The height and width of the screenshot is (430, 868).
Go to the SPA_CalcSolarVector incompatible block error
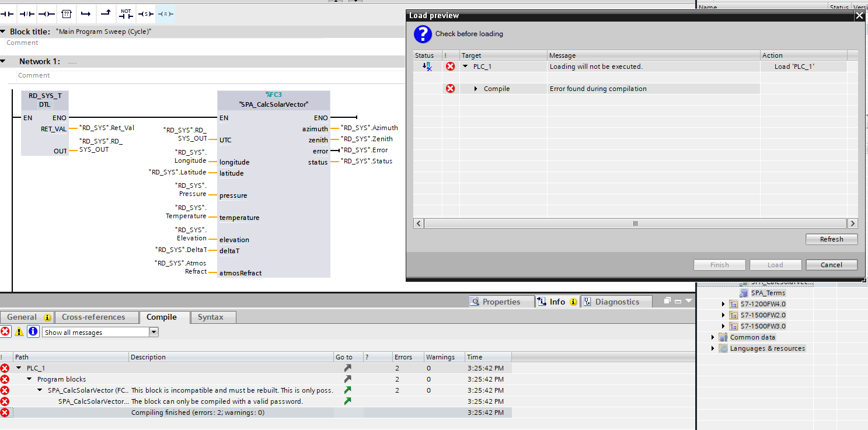point(347,390)
